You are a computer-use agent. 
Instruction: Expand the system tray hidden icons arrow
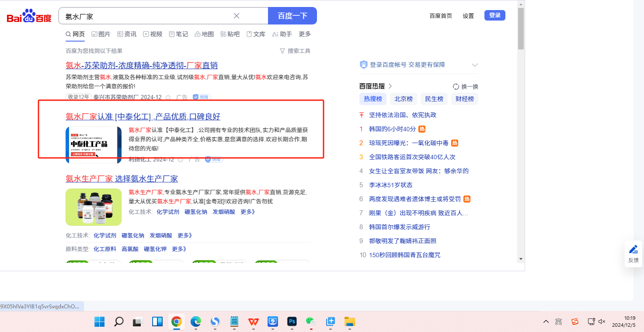pyautogui.click(x=546, y=322)
